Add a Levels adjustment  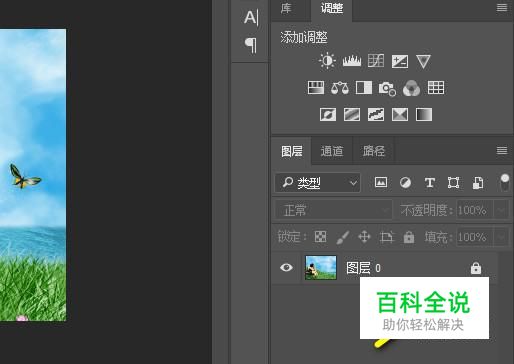(x=352, y=61)
